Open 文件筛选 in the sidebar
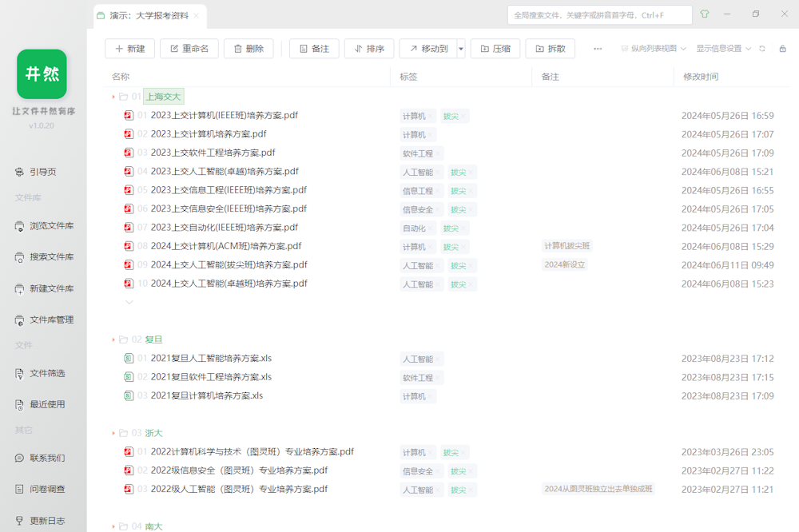 [x=47, y=373]
